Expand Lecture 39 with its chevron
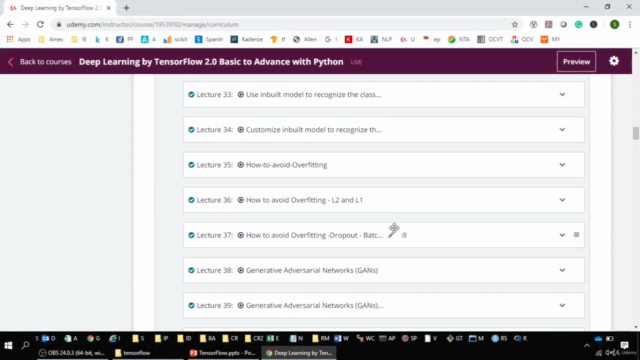Viewport: 640px width, 360px height. pyautogui.click(x=562, y=305)
